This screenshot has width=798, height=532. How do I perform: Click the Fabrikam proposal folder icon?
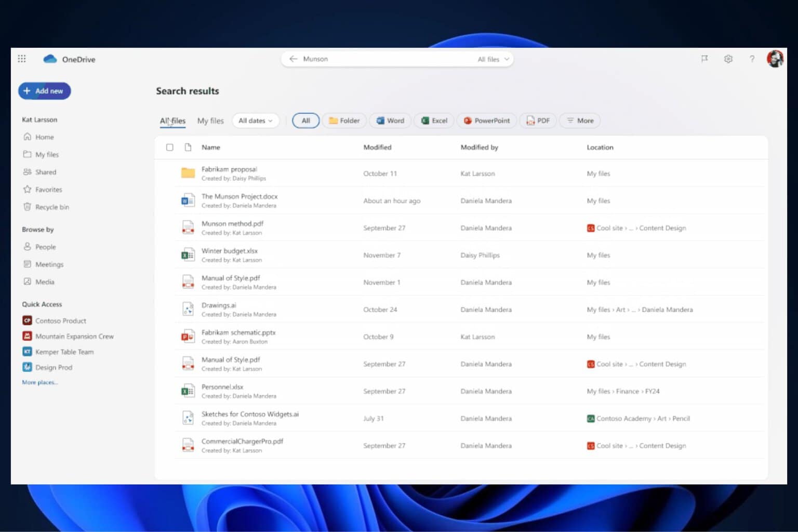[x=188, y=173]
